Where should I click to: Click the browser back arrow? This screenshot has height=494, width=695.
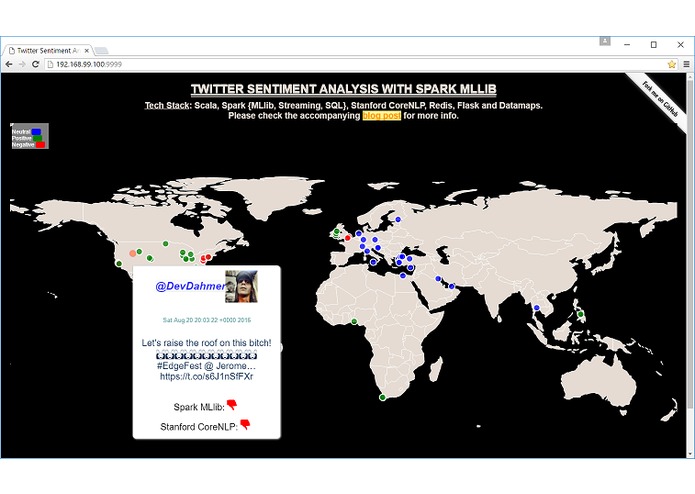[x=8, y=64]
